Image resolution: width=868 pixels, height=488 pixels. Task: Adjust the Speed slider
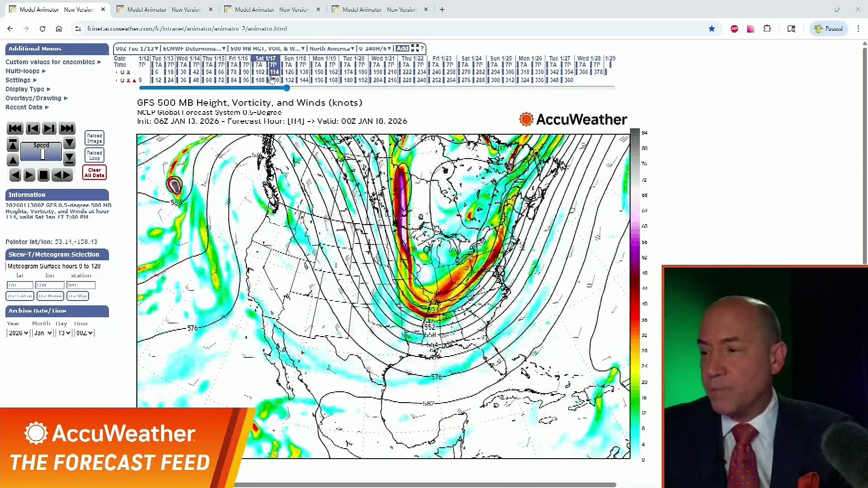coord(42,154)
